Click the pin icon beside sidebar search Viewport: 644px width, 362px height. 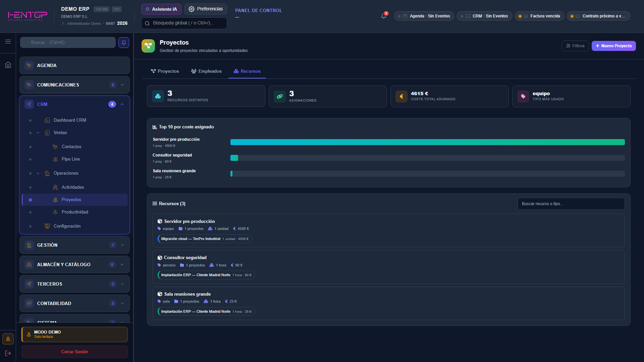(x=124, y=43)
